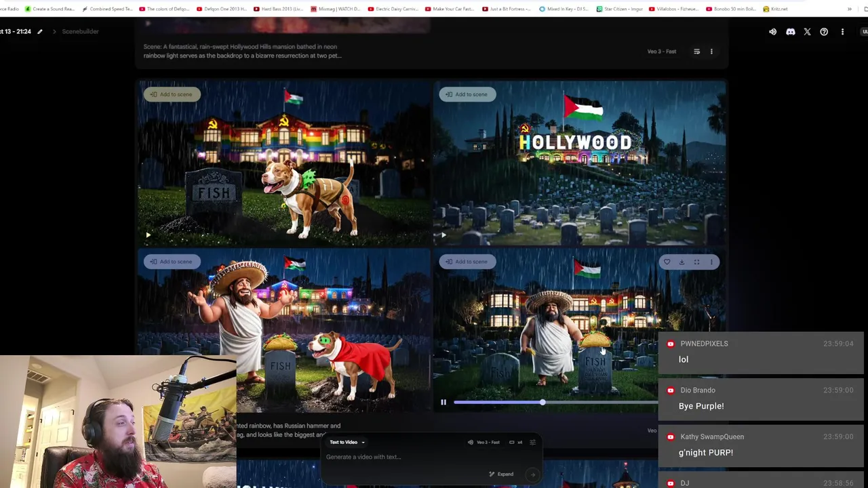Open the Mixed In Key bookmark
Image resolution: width=868 pixels, height=488 pixels.
564,9
